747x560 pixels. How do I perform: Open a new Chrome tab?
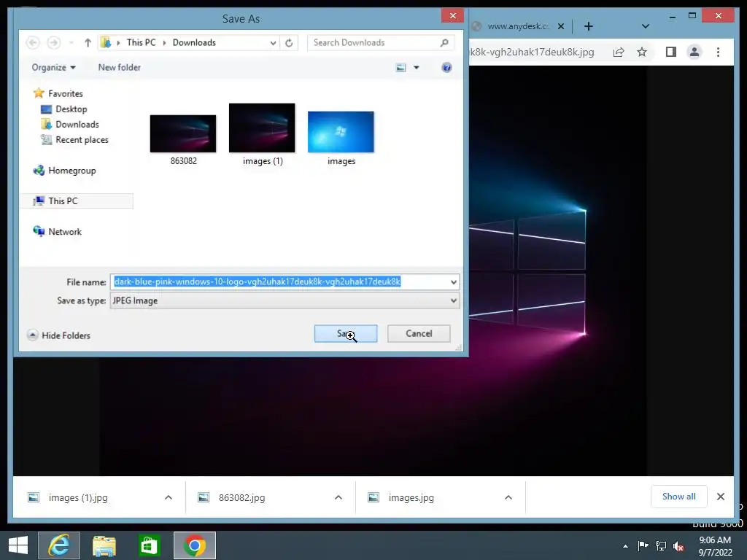pos(589,26)
